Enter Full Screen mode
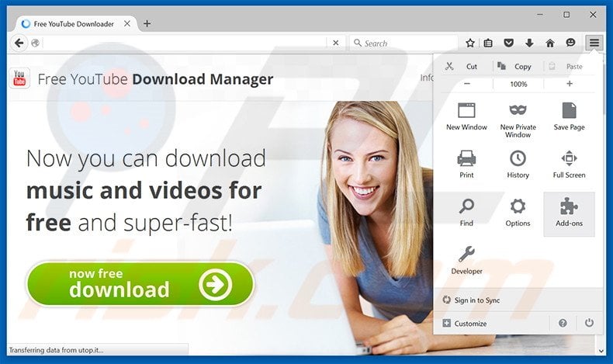This screenshot has height=364, width=613. point(570,165)
